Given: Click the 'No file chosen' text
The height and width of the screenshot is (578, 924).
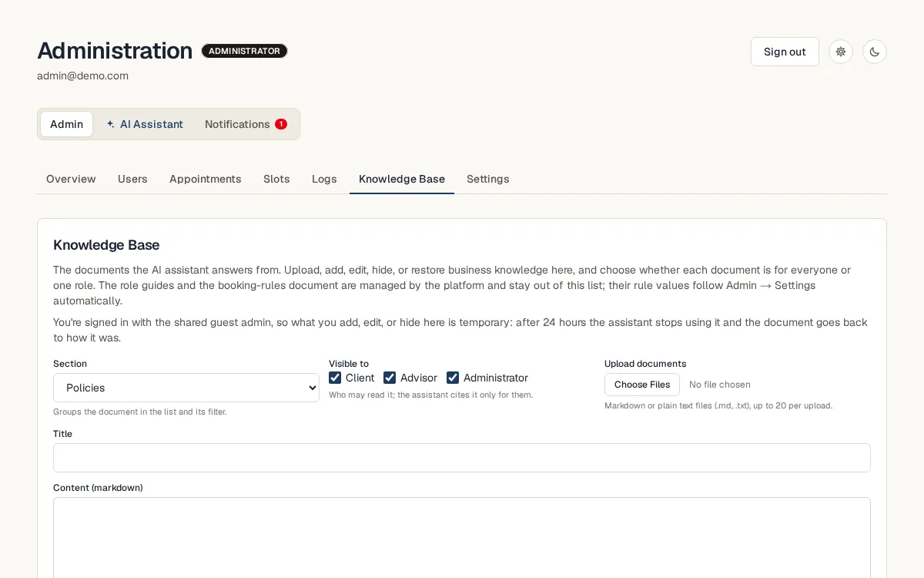Looking at the screenshot, I should point(720,385).
